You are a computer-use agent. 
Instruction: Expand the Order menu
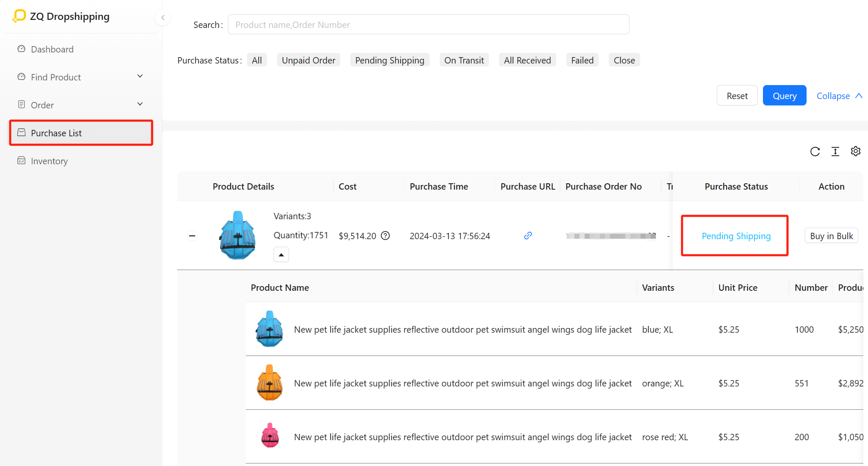click(x=140, y=105)
